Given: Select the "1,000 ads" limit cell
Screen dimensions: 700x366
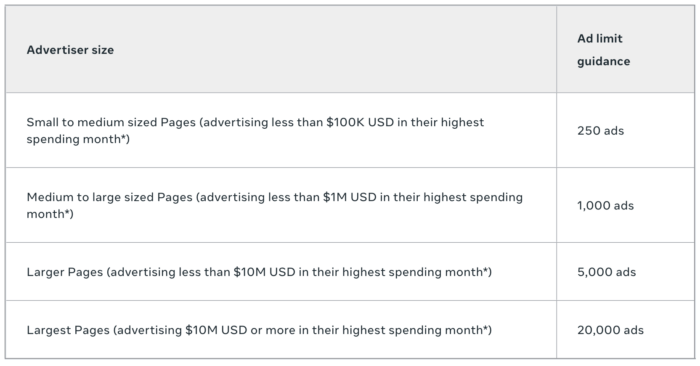Looking at the screenshot, I should point(605,205).
